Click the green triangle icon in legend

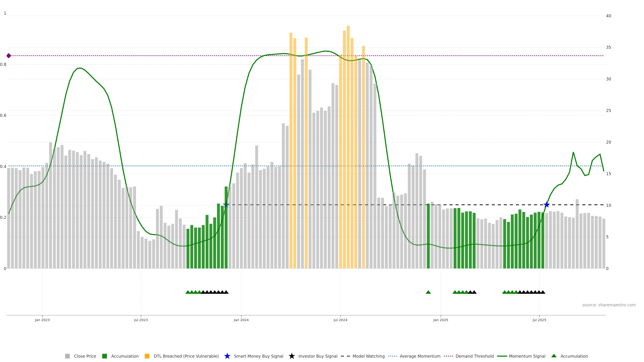[554, 356]
